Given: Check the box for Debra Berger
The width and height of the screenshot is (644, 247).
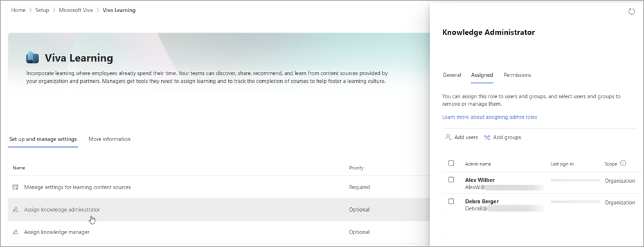Looking at the screenshot, I should click(451, 201).
